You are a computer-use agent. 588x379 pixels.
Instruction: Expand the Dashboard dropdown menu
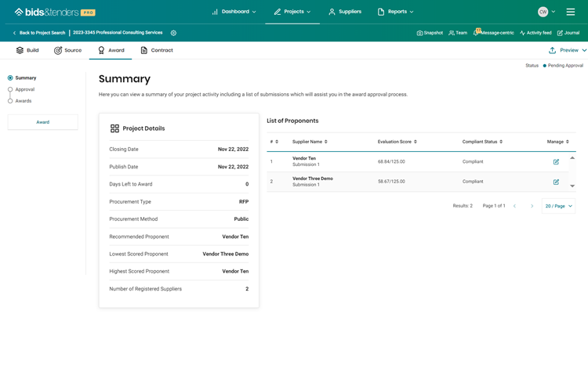[x=234, y=12]
